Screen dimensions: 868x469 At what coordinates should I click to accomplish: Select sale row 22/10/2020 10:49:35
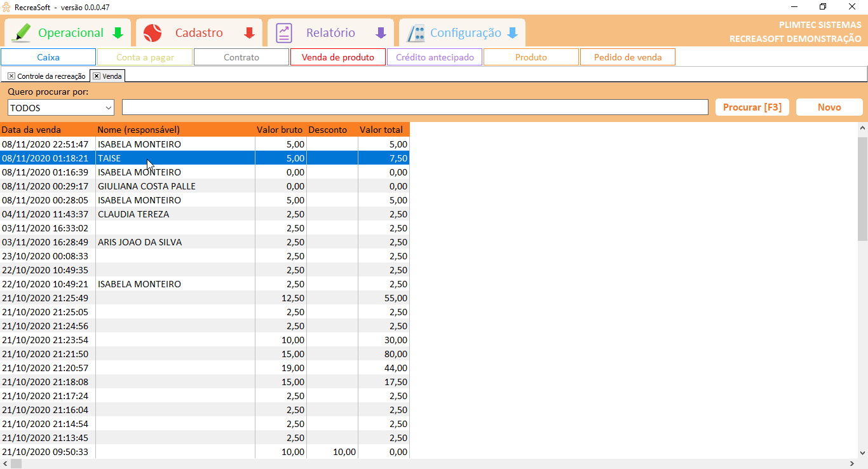point(205,270)
